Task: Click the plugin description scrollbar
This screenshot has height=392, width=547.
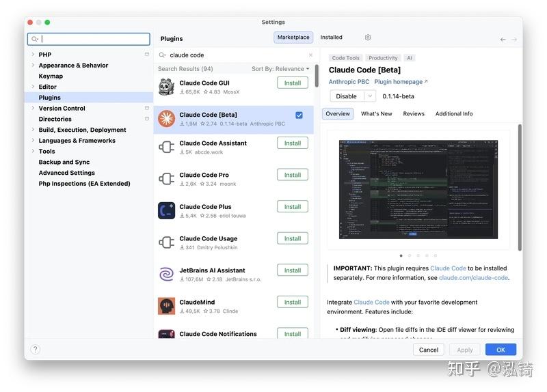Action: click(520, 187)
